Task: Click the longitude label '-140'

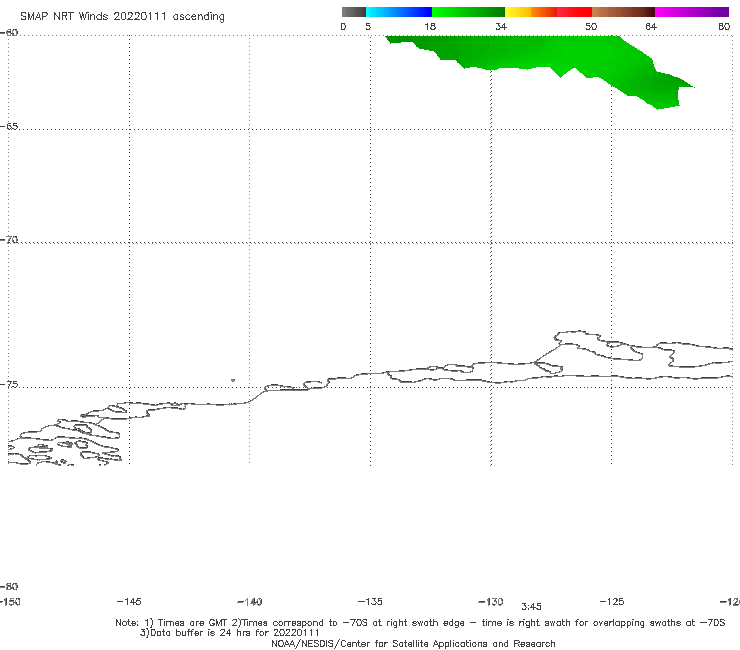Action: (250, 602)
